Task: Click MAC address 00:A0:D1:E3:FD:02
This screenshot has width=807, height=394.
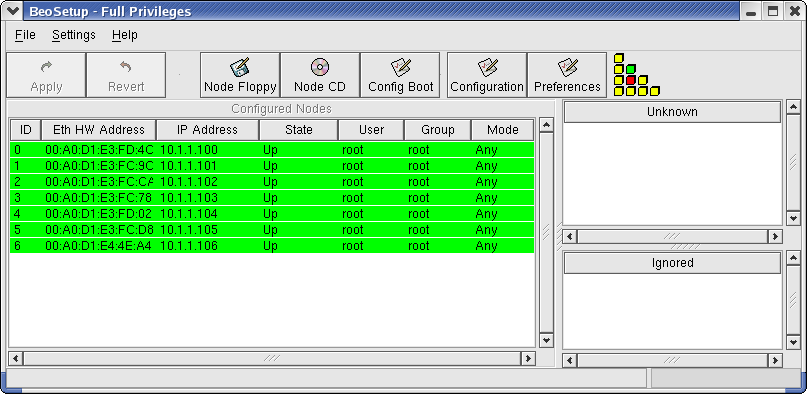Action: (99, 213)
